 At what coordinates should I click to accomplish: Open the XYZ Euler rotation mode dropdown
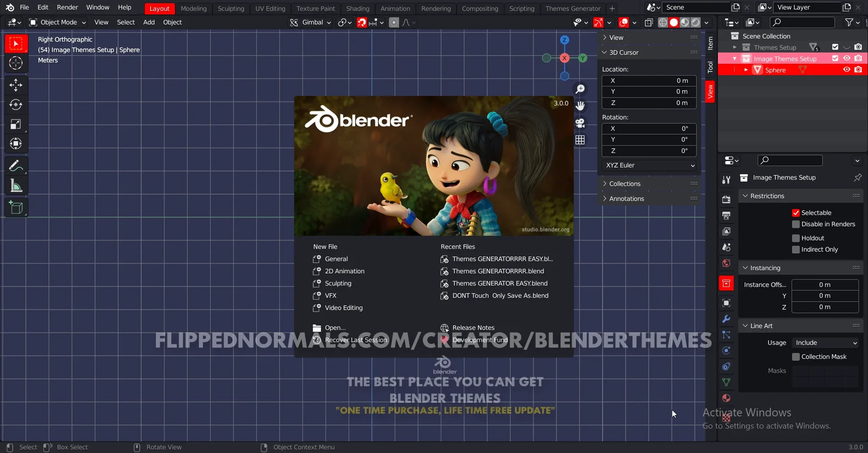tap(649, 165)
